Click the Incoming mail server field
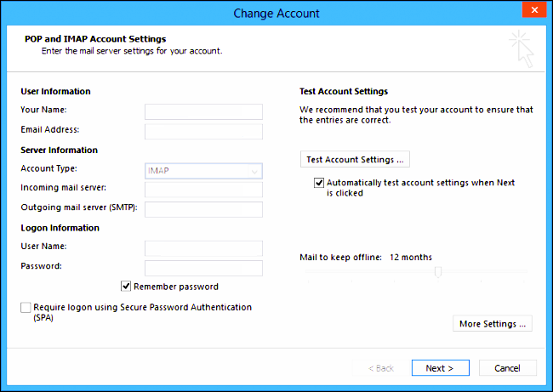553x392 pixels. click(203, 190)
